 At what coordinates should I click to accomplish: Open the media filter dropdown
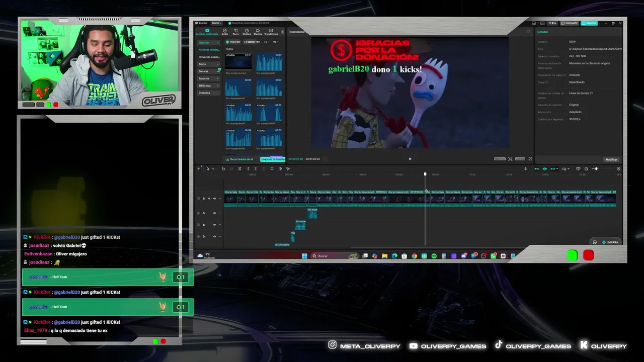click(276, 42)
